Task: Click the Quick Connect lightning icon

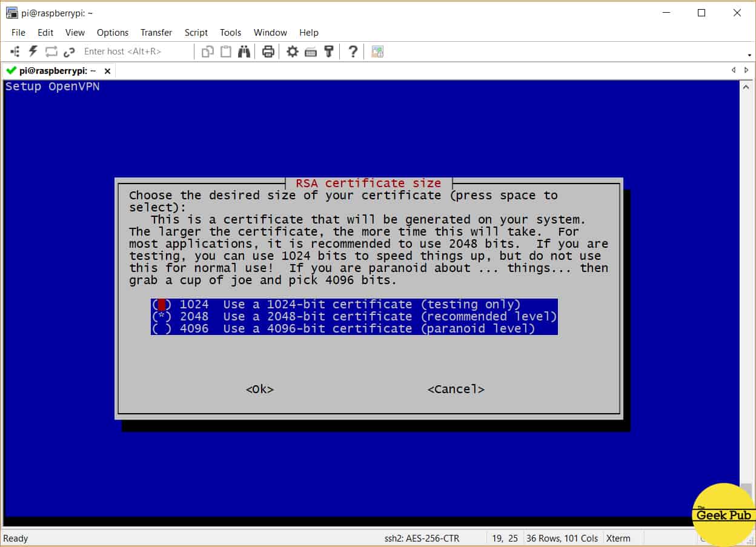Action: pos(33,51)
